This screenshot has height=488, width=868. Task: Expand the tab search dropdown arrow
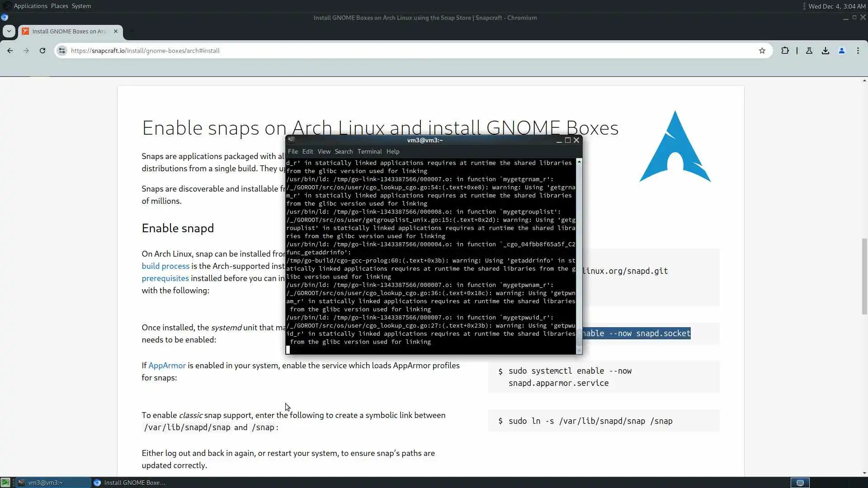[x=9, y=31]
